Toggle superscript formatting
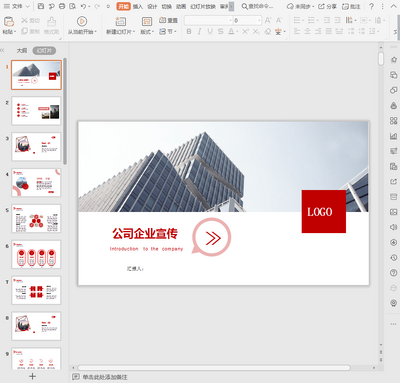This screenshot has height=383, width=400. [245, 31]
